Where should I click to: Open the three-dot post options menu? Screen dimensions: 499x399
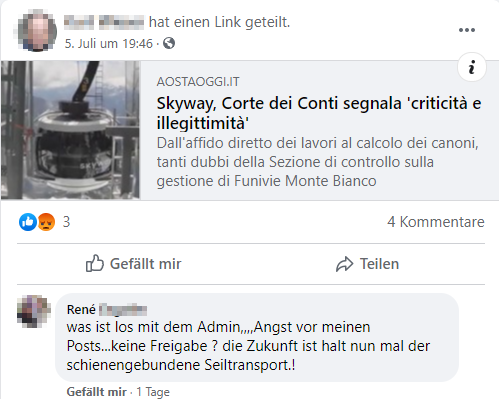pyautogui.click(x=467, y=30)
